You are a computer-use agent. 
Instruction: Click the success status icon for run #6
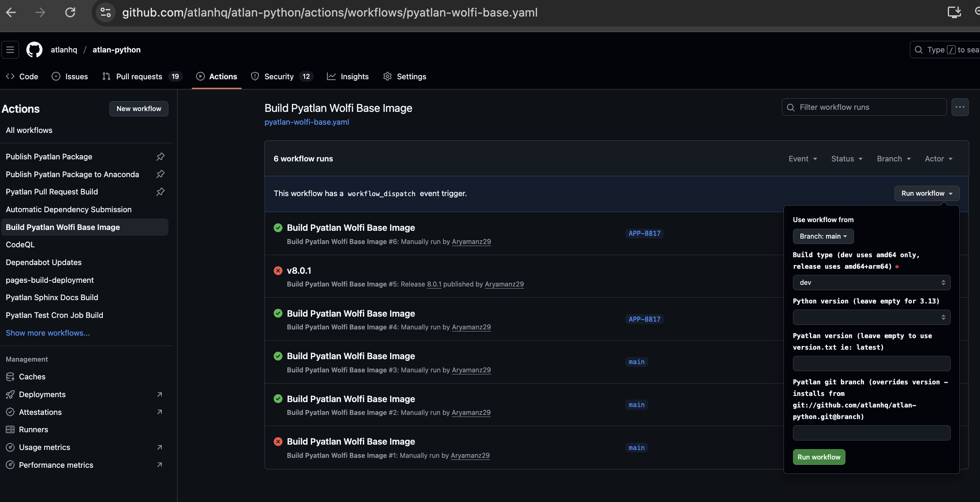tap(278, 227)
